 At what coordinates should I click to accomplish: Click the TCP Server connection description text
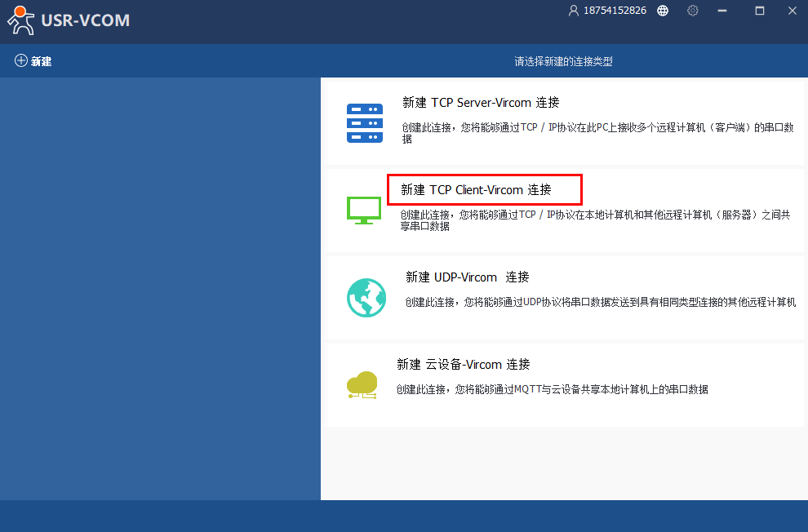tap(597, 133)
